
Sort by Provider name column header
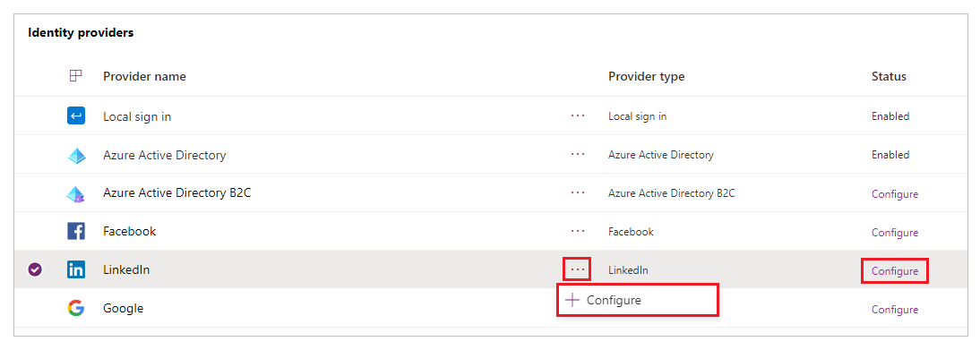point(144,76)
